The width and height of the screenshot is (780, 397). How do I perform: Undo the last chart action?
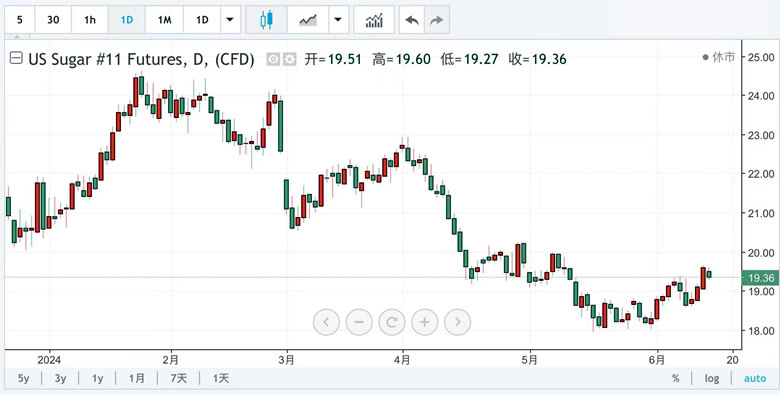click(x=412, y=20)
